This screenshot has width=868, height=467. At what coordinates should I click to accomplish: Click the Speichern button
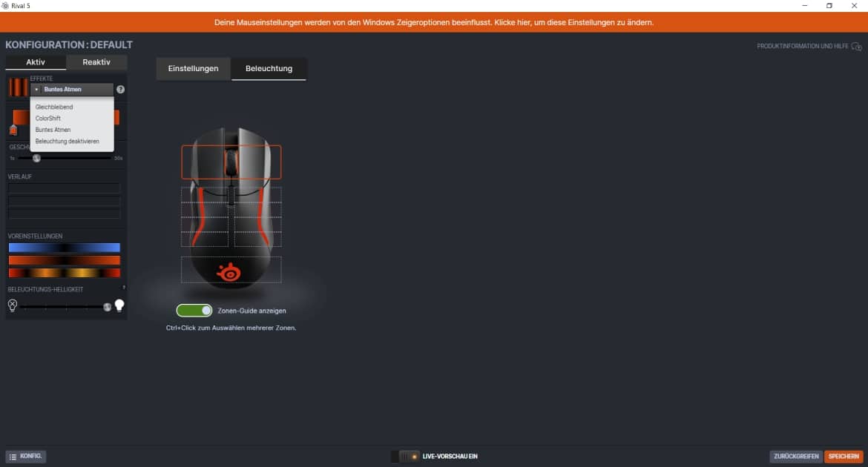[x=844, y=457]
